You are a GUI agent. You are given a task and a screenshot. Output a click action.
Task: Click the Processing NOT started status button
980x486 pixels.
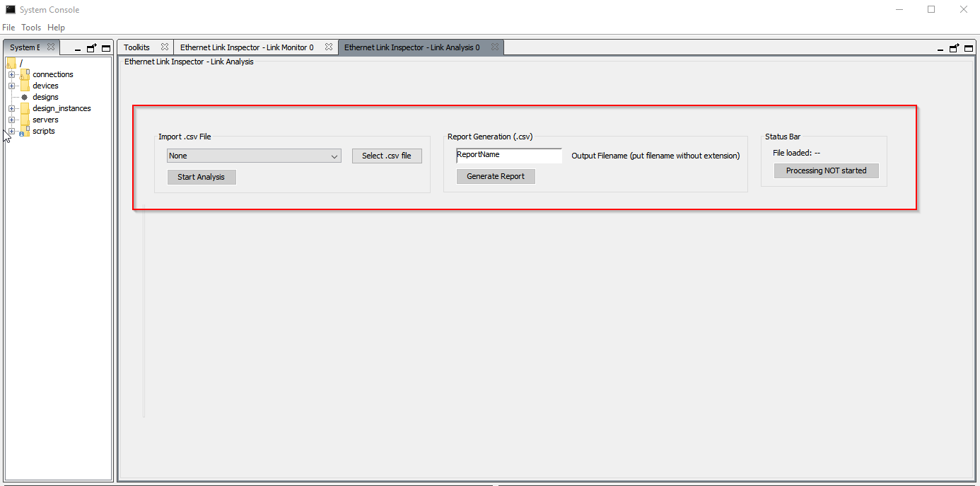pos(826,170)
